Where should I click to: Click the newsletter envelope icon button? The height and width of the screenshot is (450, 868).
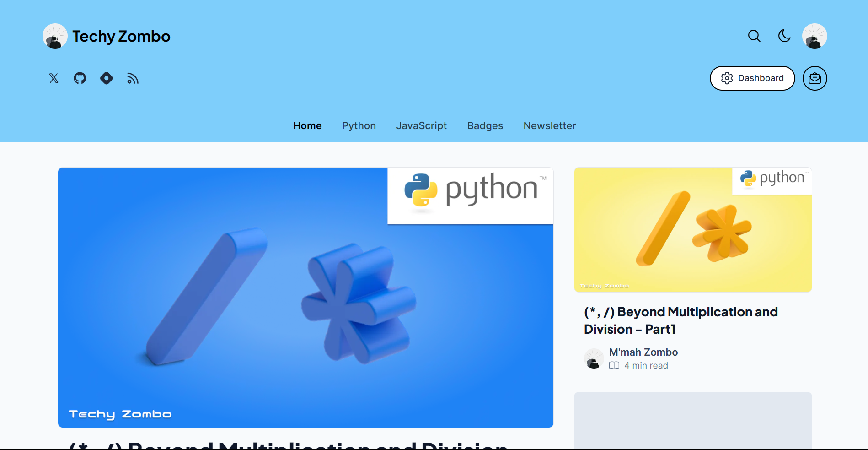814,78
